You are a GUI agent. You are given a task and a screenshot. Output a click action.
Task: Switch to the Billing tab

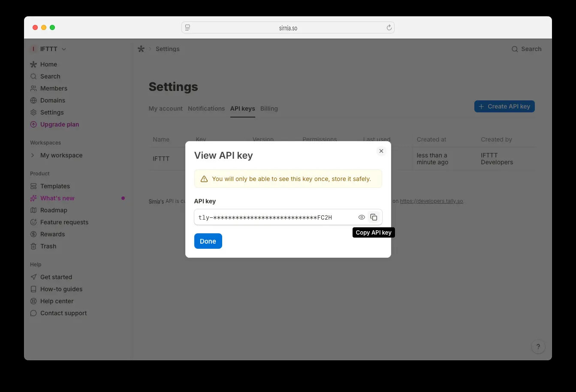click(x=269, y=109)
